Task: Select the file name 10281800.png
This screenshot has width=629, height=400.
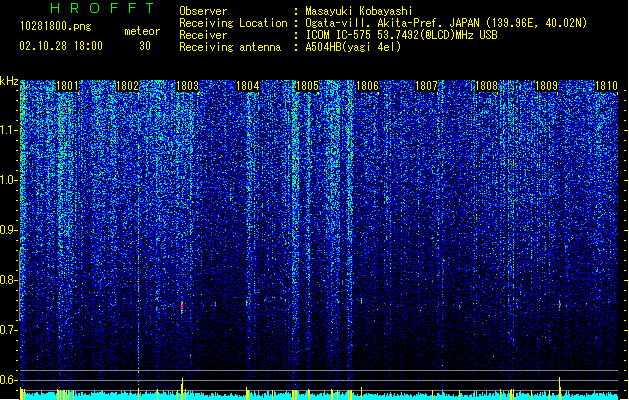Action: pos(56,26)
